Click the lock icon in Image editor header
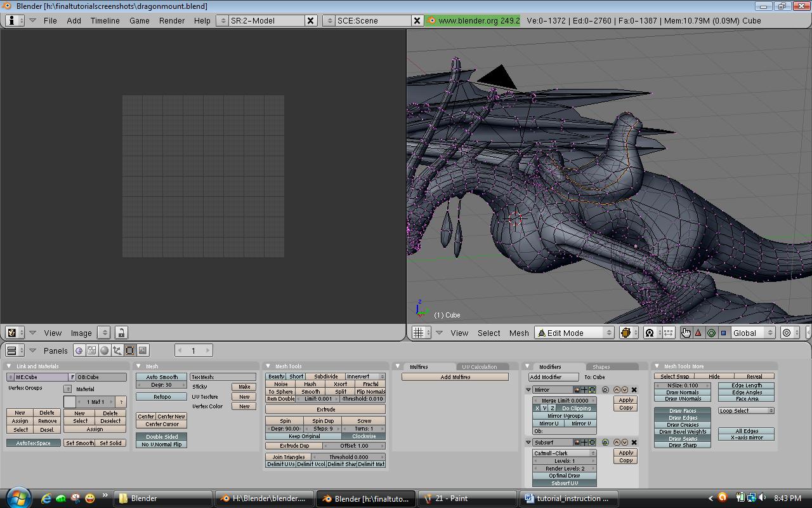 click(121, 332)
